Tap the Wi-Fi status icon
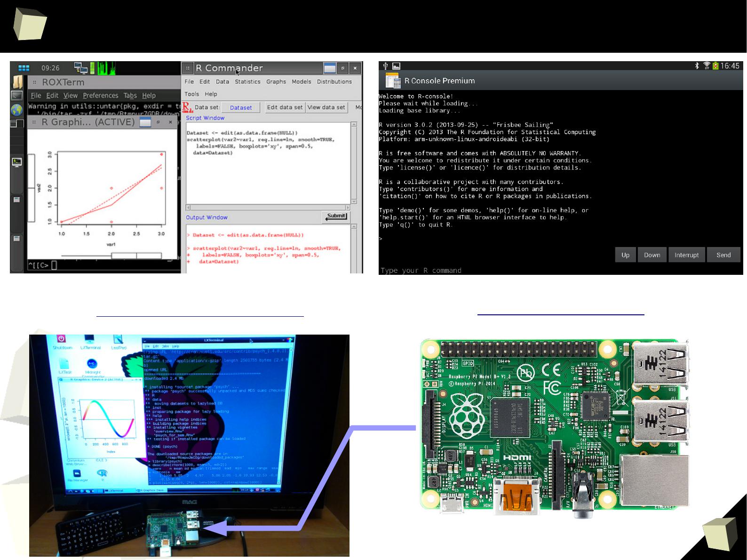747x560 pixels. 707,66
